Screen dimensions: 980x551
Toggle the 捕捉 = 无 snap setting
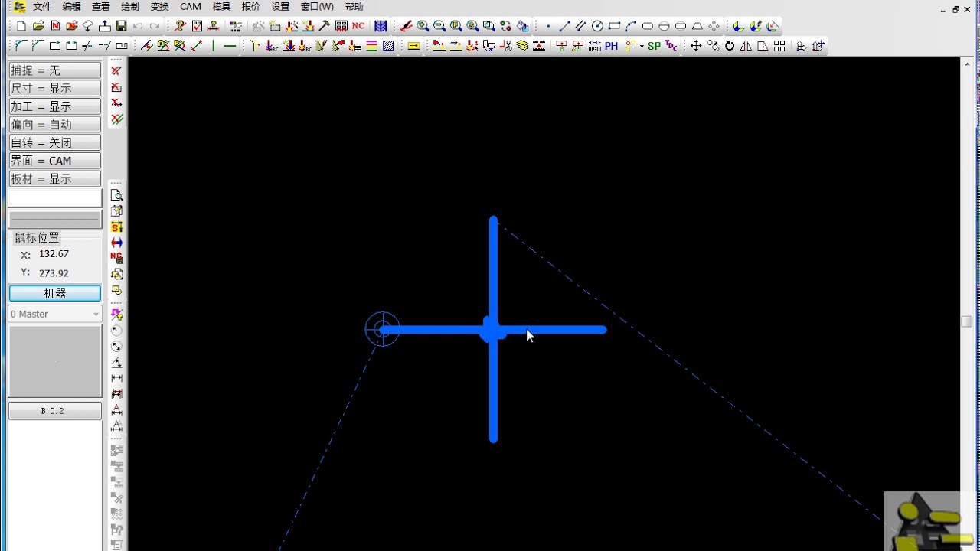click(55, 70)
